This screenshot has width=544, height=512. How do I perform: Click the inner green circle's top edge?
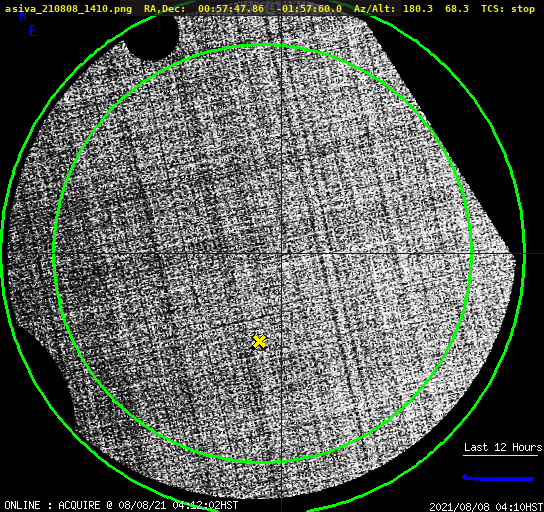(263, 45)
